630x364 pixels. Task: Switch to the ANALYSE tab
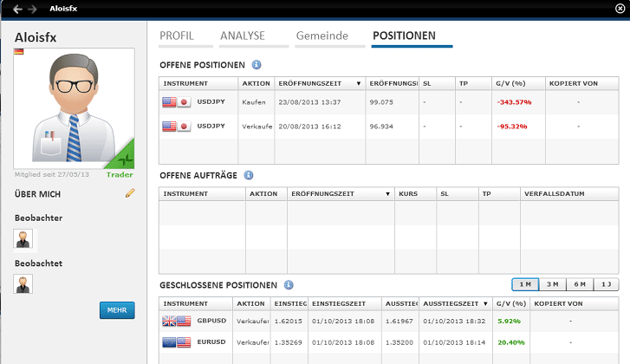tap(243, 36)
